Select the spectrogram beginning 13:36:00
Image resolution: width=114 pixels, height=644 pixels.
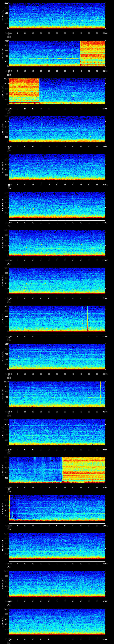(57, 281)
